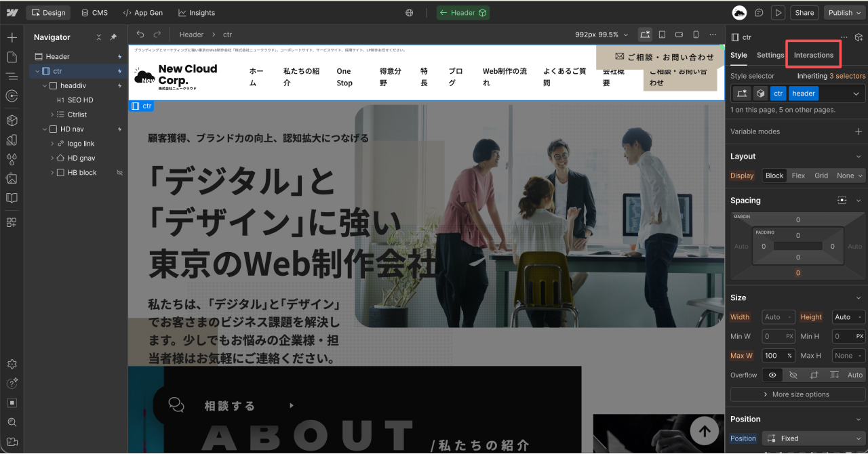Open the comments icon in top bar
Screen dimensions: 868x454
click(x=759, y=13)
